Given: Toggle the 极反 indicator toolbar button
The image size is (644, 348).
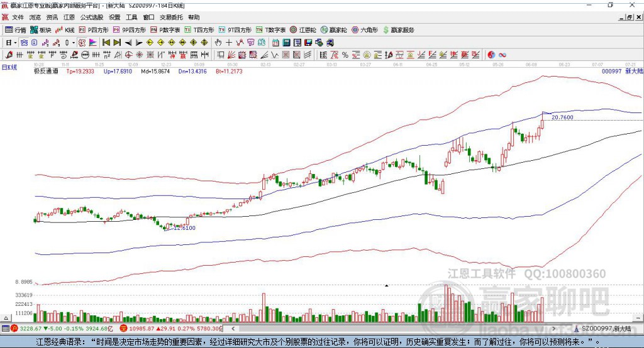Looking at the screenshot, I should (x=82, y=43).
